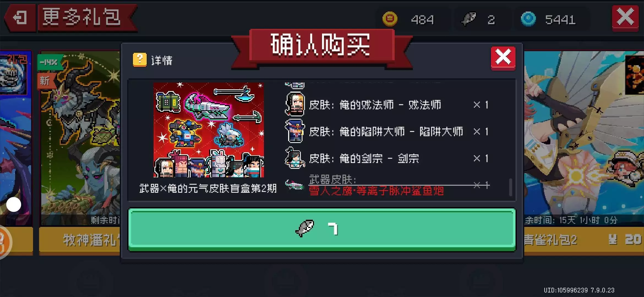The height and width of the screenshot is (297, 644).
Task: Tap the fish currency icon in top bar
Action: [469, 19]
